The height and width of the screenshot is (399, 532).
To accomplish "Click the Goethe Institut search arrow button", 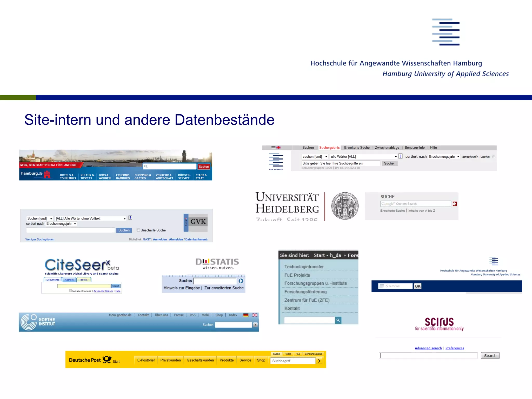I will tap(255, 325).
